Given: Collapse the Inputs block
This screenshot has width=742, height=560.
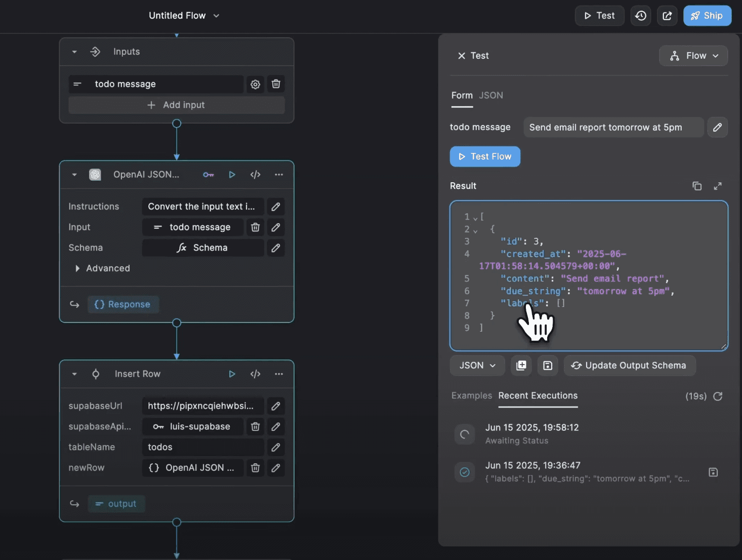Looking at the screenshot, I should 74,52.
